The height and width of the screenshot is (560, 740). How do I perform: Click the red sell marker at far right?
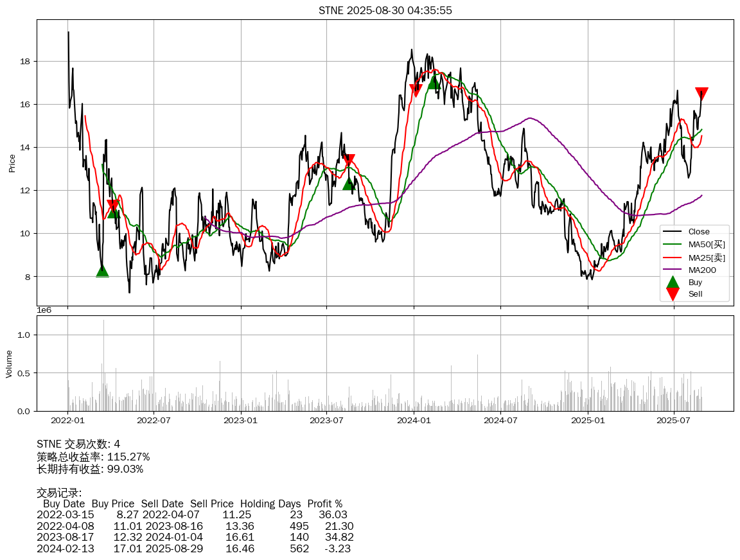click(701, 94)
